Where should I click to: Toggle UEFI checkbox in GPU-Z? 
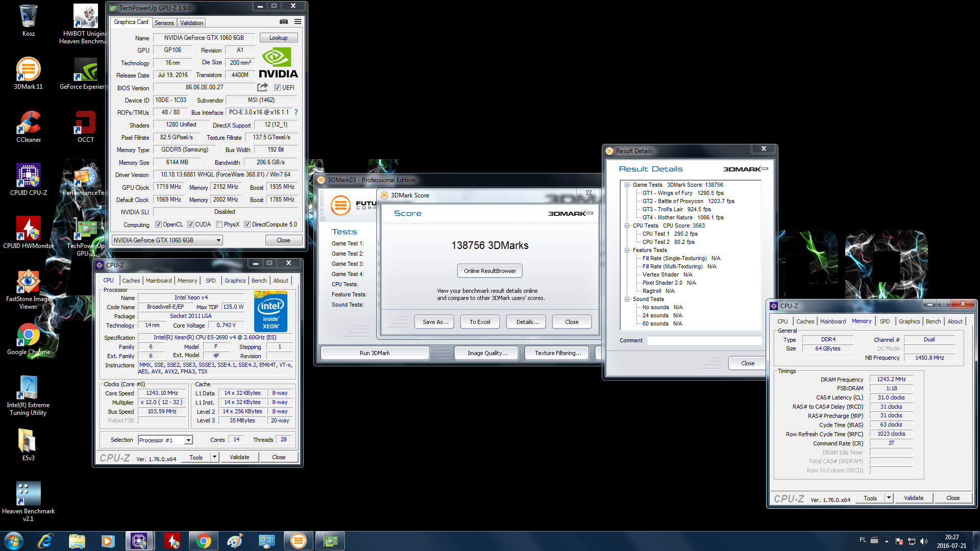277,88
